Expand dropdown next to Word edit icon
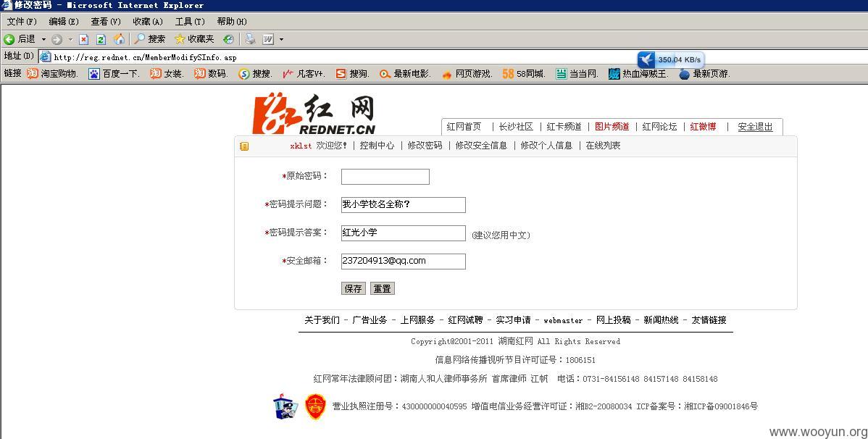This screenshot has height=439, width=868. click(281, 39)
